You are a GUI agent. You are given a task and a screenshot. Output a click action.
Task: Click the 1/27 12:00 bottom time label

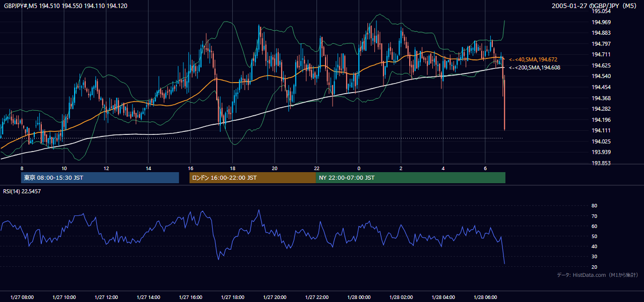pyautogui.click(x=106, y=297)
